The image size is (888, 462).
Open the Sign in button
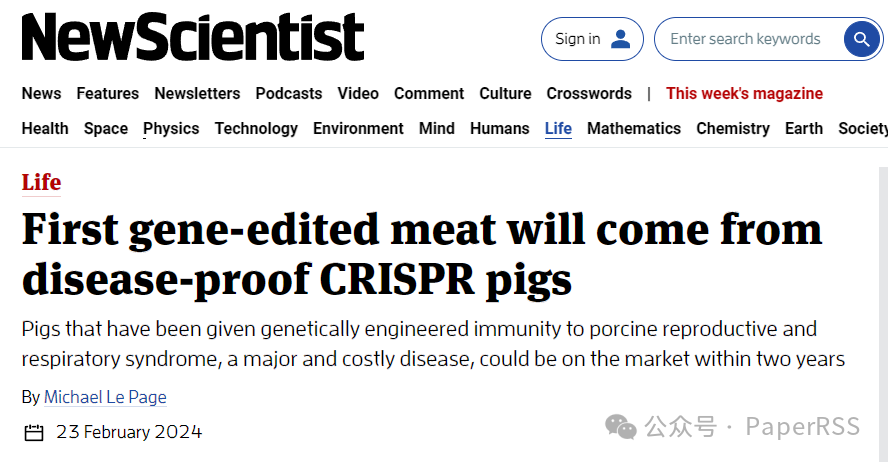592,39
